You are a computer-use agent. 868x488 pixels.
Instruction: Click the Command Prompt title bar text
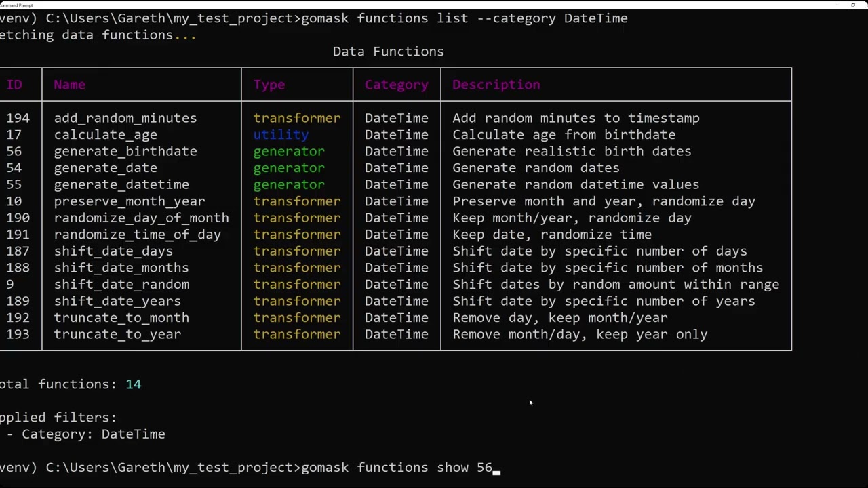[17, 5]
